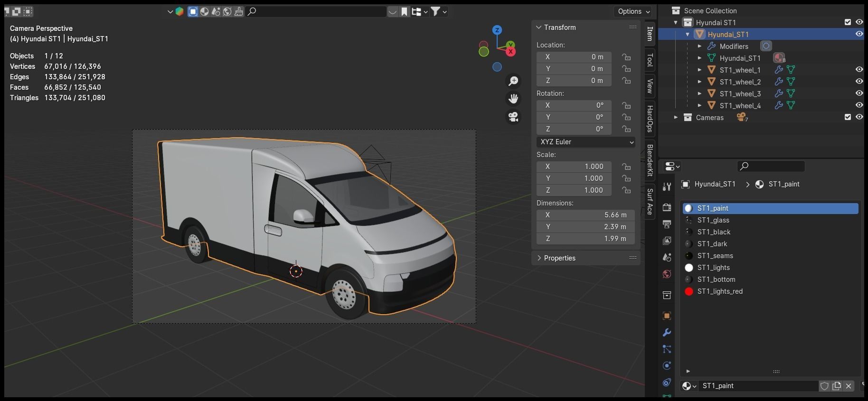This screenshot has width=868, height=401.
Task: Expand the Cameras collection in outliner
Action: click(676, 117)
